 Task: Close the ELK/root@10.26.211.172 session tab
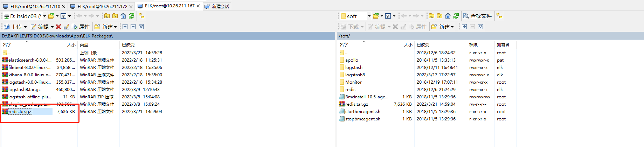(x=131, y=6)
